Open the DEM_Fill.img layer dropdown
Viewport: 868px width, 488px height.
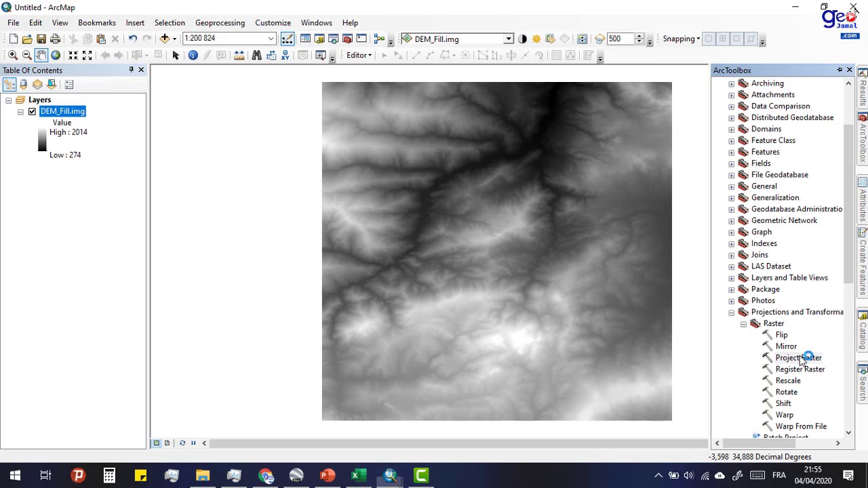508,39
